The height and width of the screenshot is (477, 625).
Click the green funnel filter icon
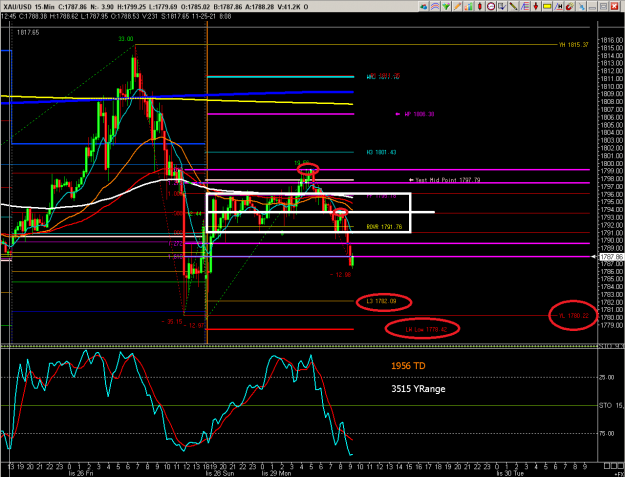(446, 6)
